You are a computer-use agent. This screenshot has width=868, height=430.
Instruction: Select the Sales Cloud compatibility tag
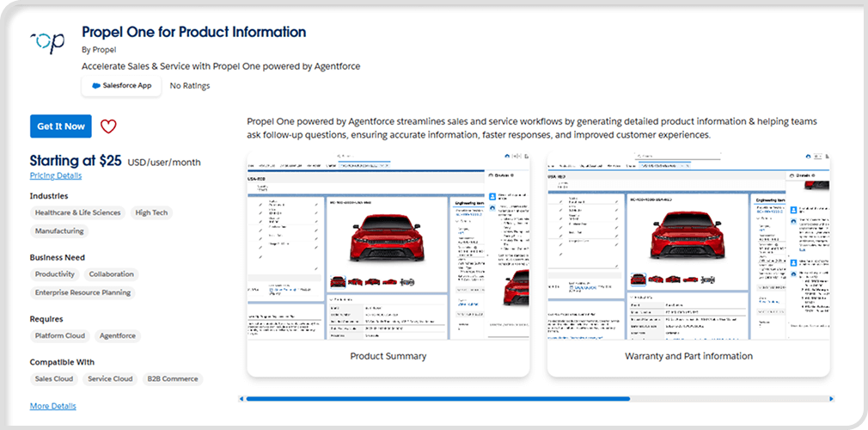(54, 379)
